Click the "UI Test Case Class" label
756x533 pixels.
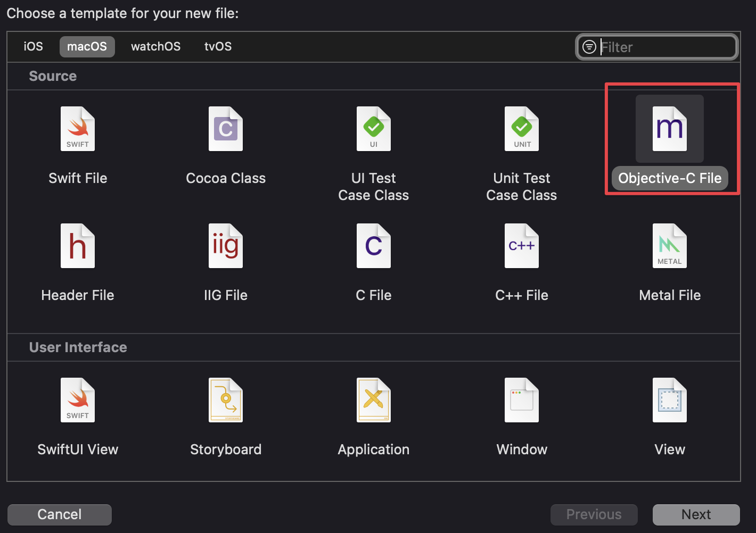click(x=374, y=187)
